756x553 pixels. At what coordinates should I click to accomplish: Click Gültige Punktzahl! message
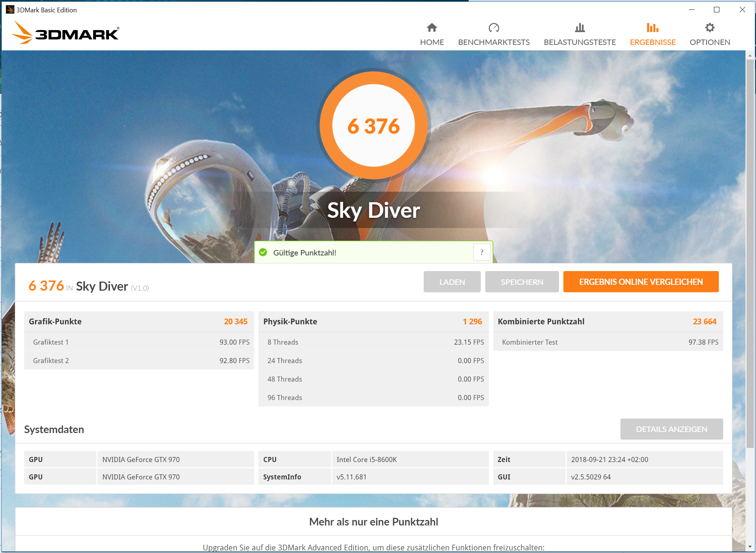pos(304,253)
